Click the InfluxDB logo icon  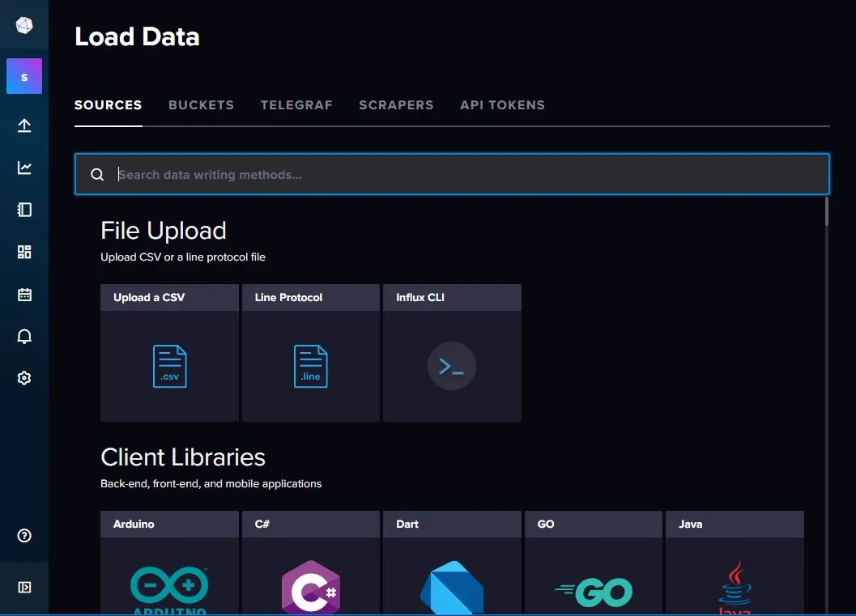click(24, 25)
